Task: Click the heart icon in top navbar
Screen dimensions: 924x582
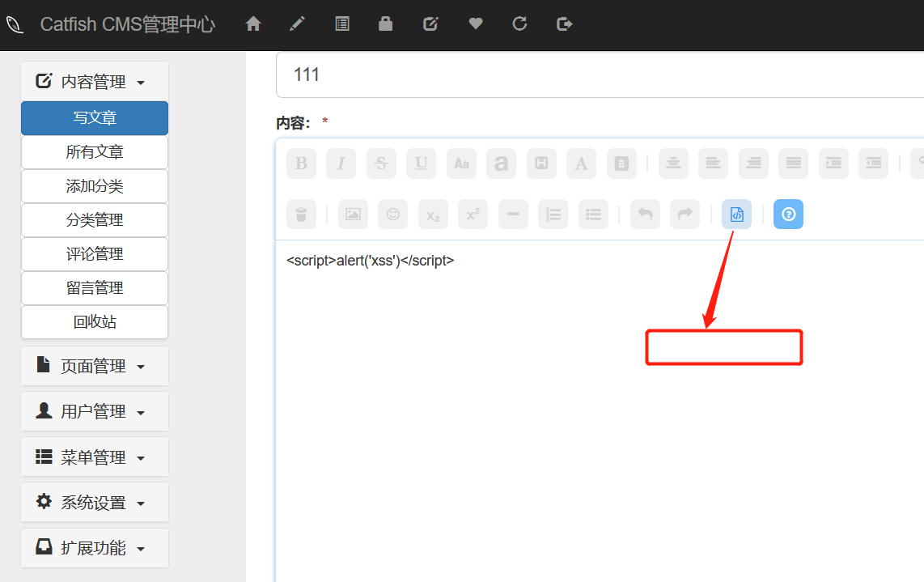Action: click(476, 23)
